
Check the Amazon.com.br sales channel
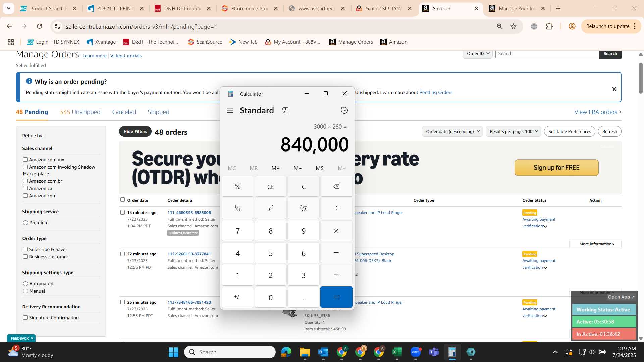coord(25,181)
